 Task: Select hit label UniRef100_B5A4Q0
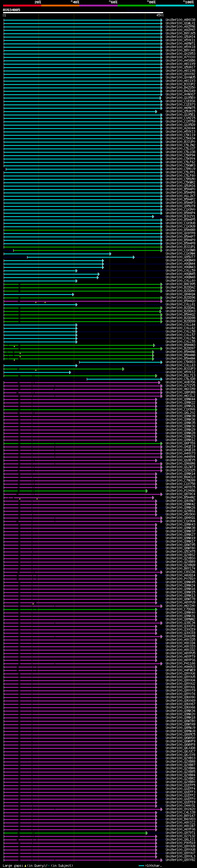(x=180, y=301)
